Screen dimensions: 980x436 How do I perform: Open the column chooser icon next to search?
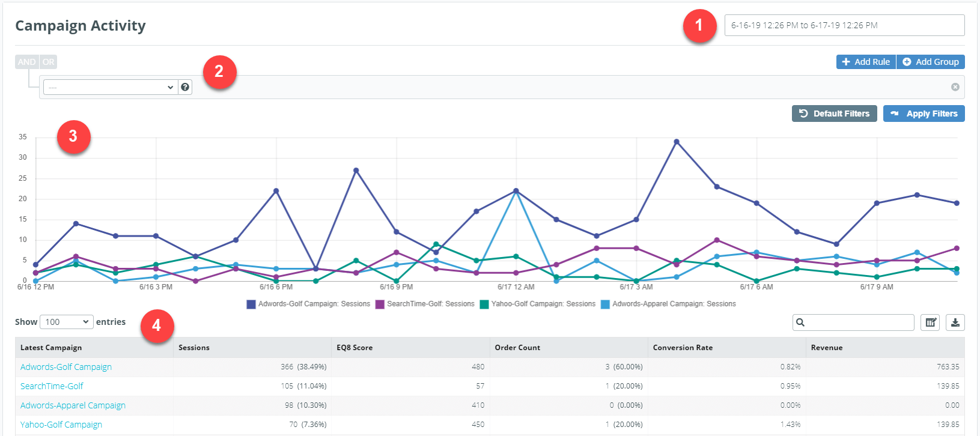pos(930,322)
